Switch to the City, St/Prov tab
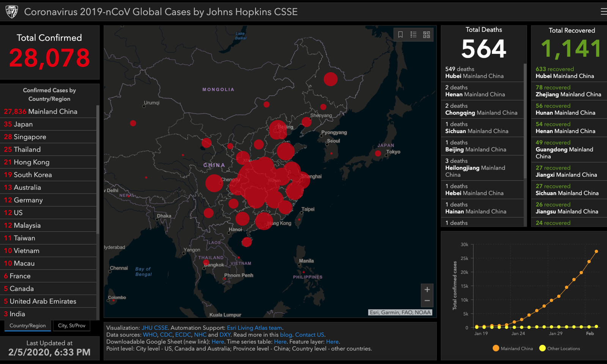Viewport: 607px width, 364px height. tap(72, 326)
